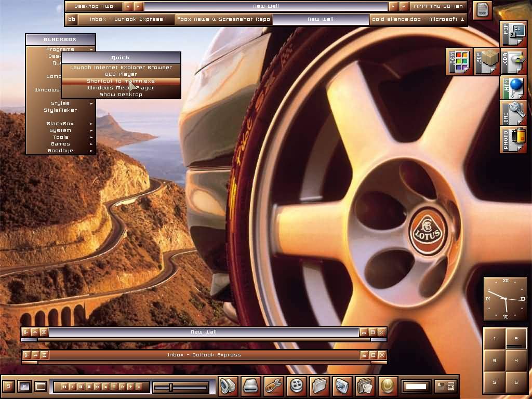Launch the play-screen icon in bottom dock
The width and height of the screenshot is (532, 399).
[x=342, y=386]
